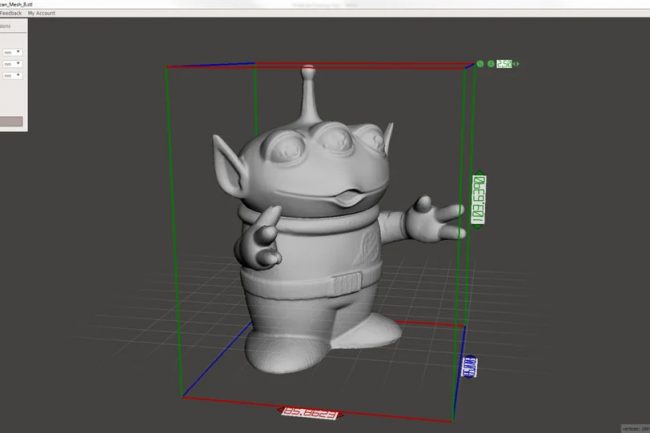650x433 pixels.
Task: Click the first green circle icon at top corner
Action: click(480, 64)
